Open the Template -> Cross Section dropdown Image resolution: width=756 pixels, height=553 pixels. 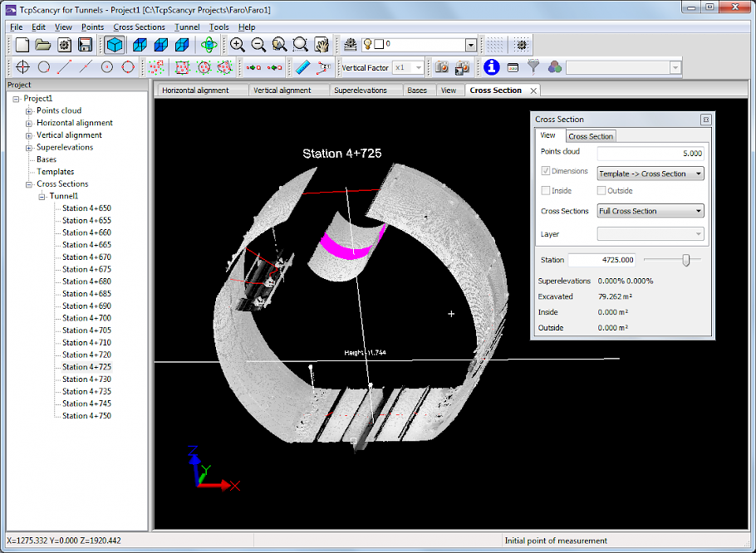point(650,174)
